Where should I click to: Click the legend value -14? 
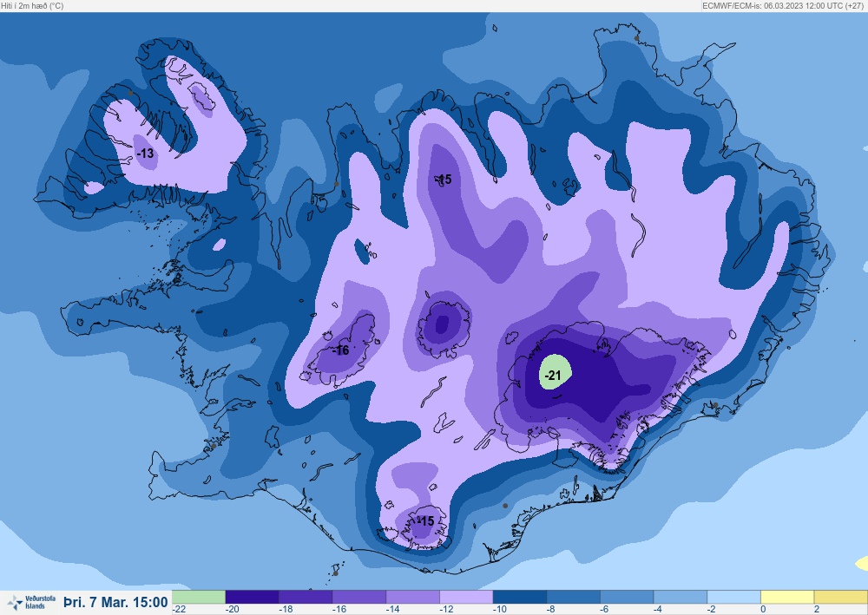393,609
